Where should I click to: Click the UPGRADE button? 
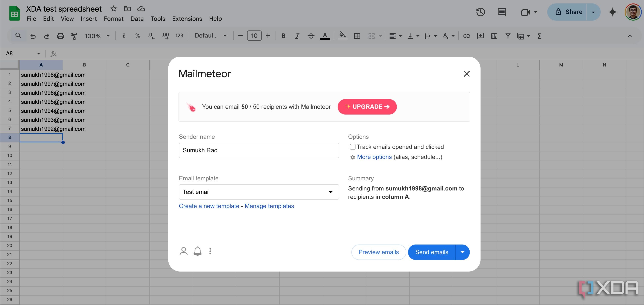pyautogui.click(x=367, y=107)
